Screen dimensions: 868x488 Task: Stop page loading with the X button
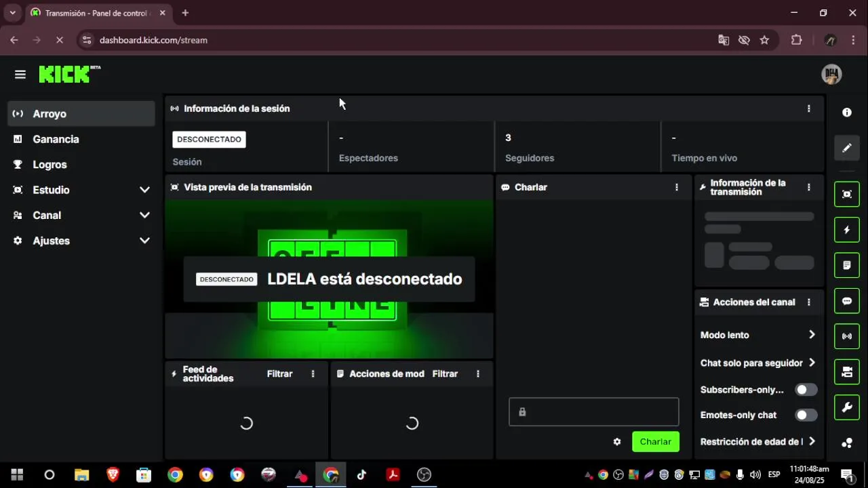click(x=60, y=40)
